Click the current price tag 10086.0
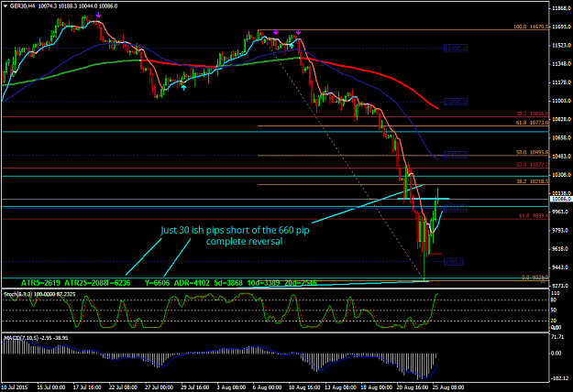Viewport: 573px width, 392px height. 560,199
